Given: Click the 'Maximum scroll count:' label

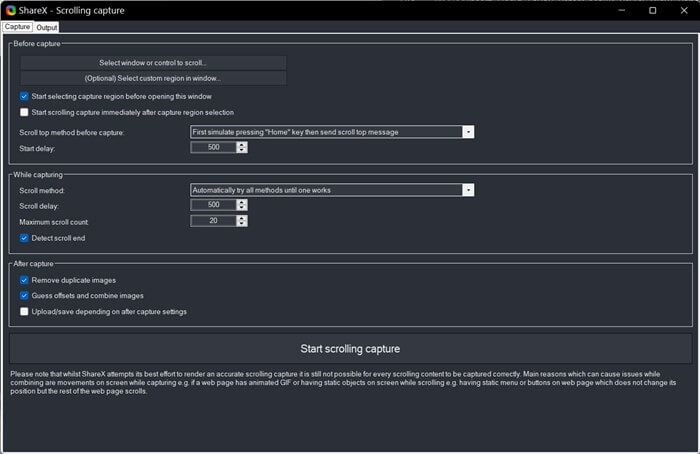Looking at the screenshot, I should coord(54,222).
